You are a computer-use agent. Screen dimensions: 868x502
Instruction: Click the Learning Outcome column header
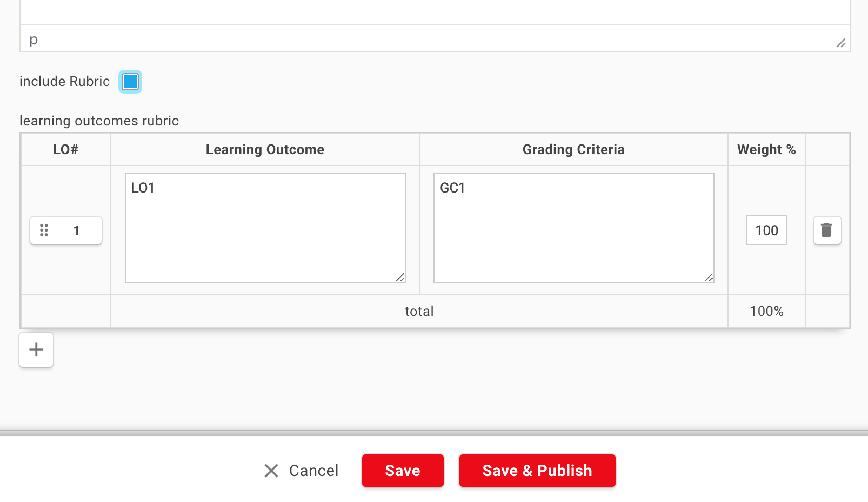[x=265, y=149]
